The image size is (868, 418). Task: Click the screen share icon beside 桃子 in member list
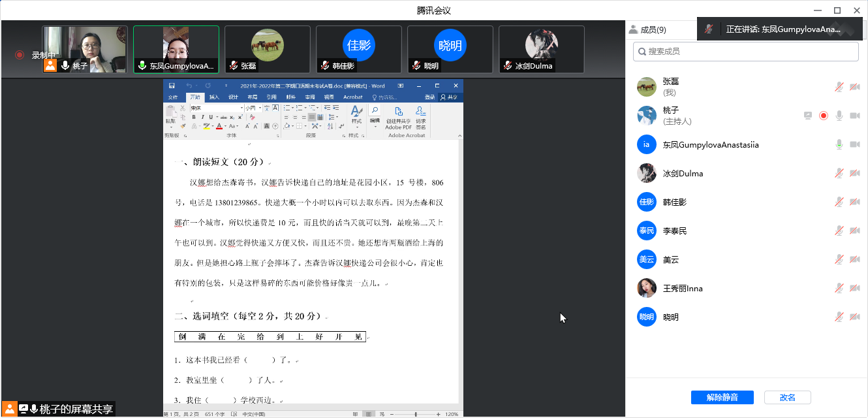(808, 116)
